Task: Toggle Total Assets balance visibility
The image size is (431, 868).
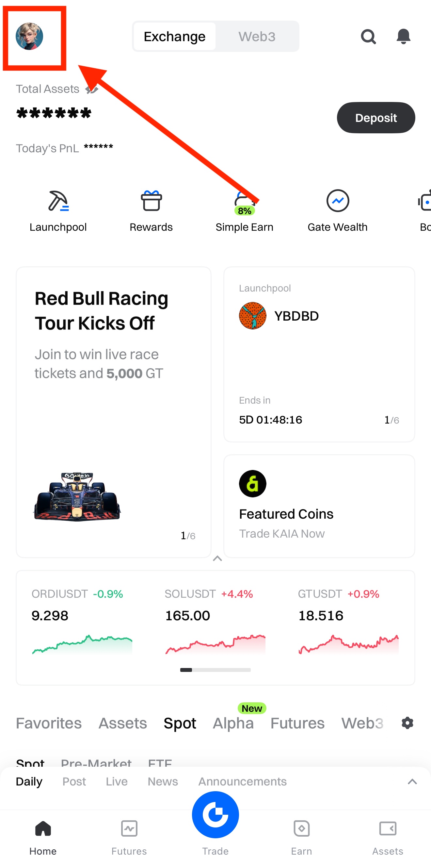Action: tap(91, 89)
